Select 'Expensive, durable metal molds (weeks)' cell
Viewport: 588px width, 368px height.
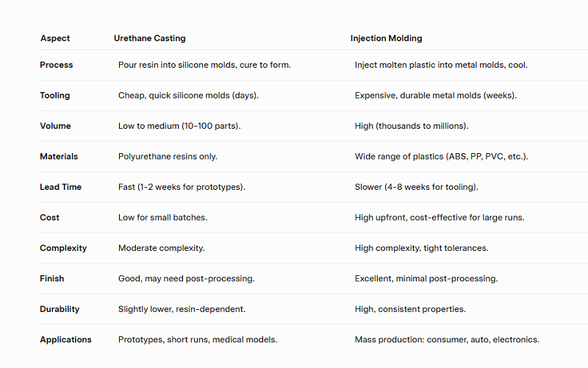coord(435,96)
